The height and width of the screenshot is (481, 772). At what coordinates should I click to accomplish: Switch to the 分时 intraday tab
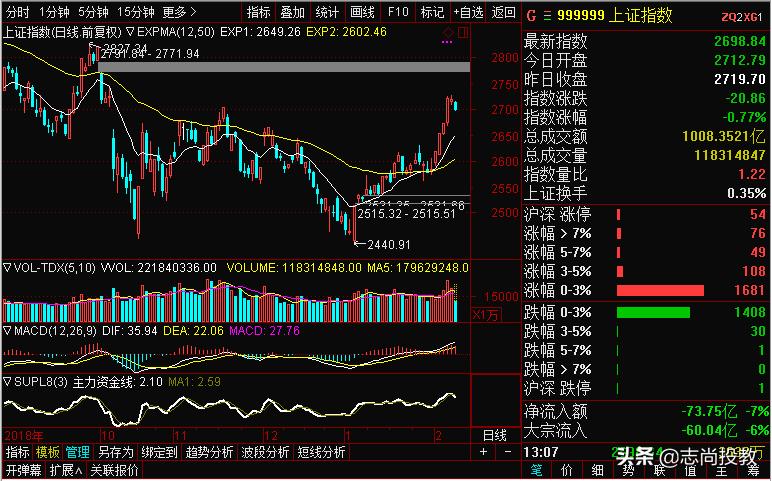pos(17,12)
